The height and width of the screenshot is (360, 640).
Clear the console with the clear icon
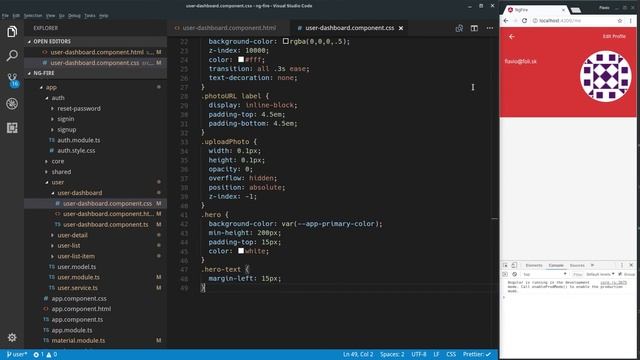tap(514, 274)
